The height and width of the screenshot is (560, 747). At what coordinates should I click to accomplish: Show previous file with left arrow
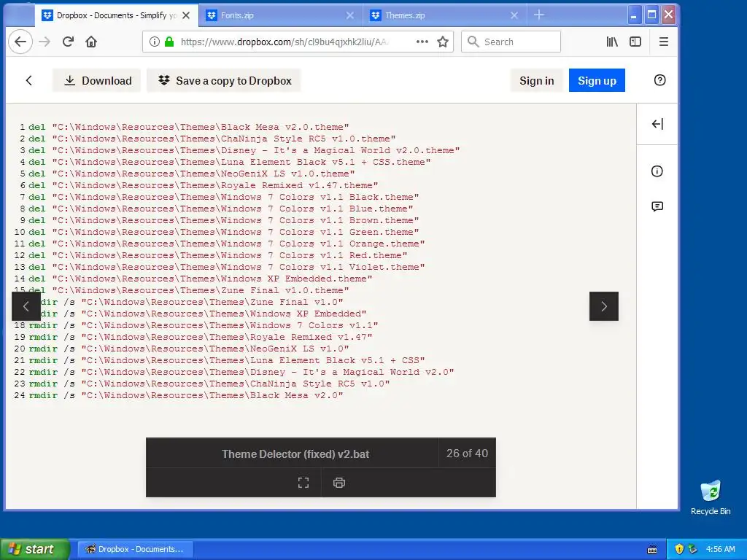coord(26,306)
